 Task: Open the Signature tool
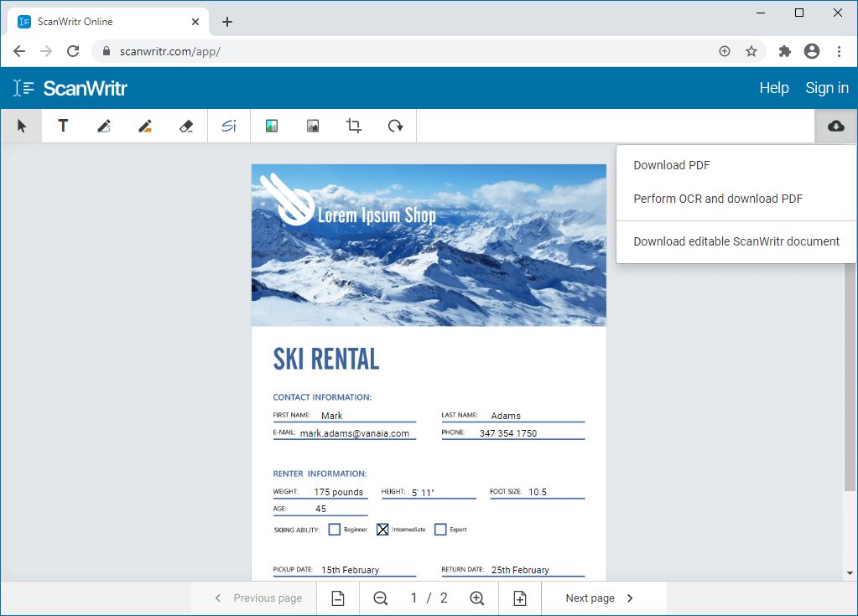228,125
